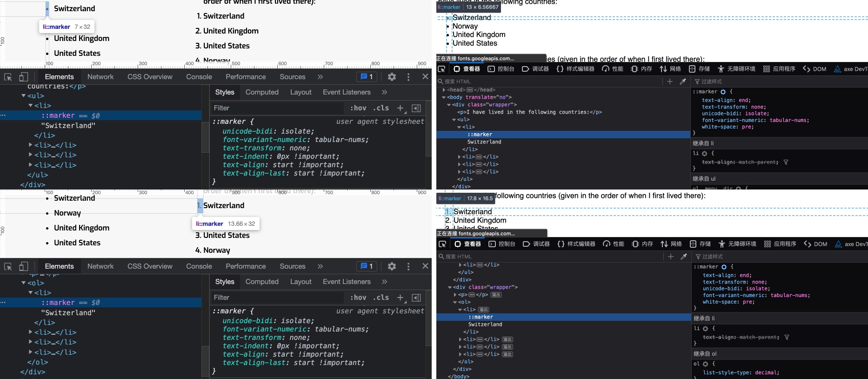The width and height of the screenshot is (868, 379).
Task: Collapse the <ol> node in the bottom Chrome DOM tree
Action: [x=24, y=283]
